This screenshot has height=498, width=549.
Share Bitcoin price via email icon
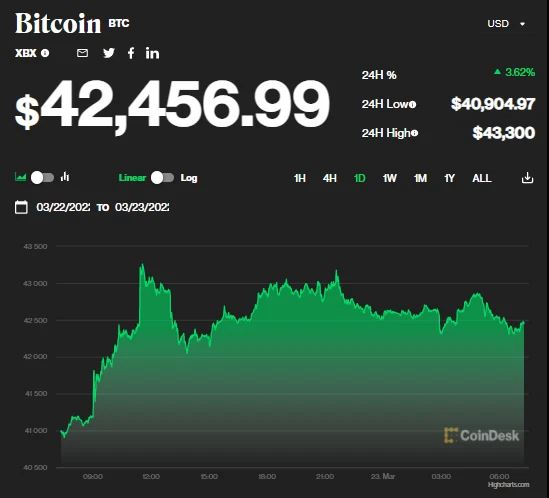click(82, 53)
